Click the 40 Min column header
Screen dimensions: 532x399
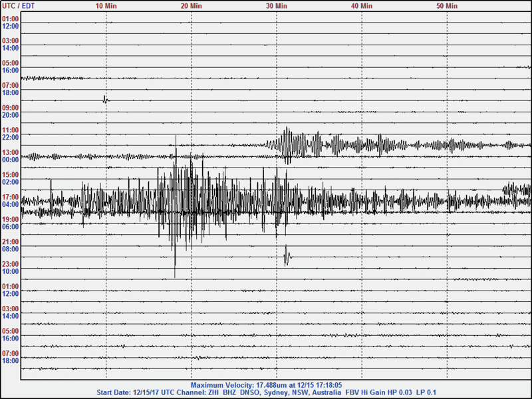(361, 6)
